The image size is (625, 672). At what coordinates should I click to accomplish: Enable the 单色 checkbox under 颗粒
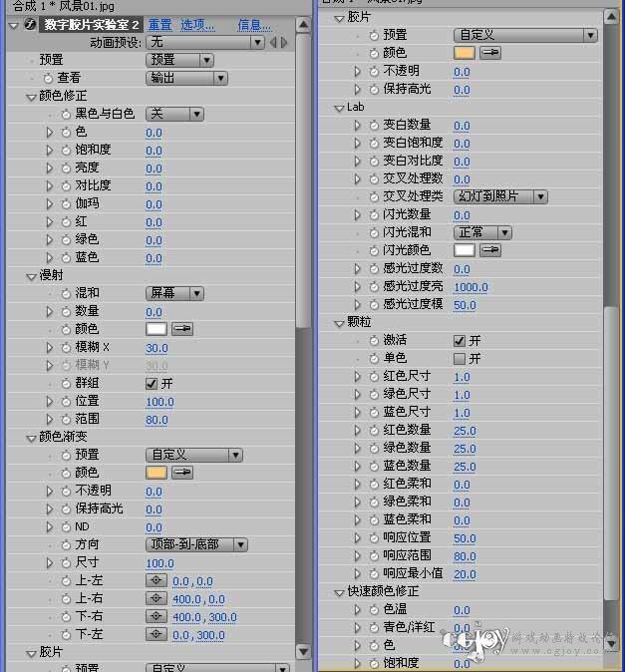[460, 359]
